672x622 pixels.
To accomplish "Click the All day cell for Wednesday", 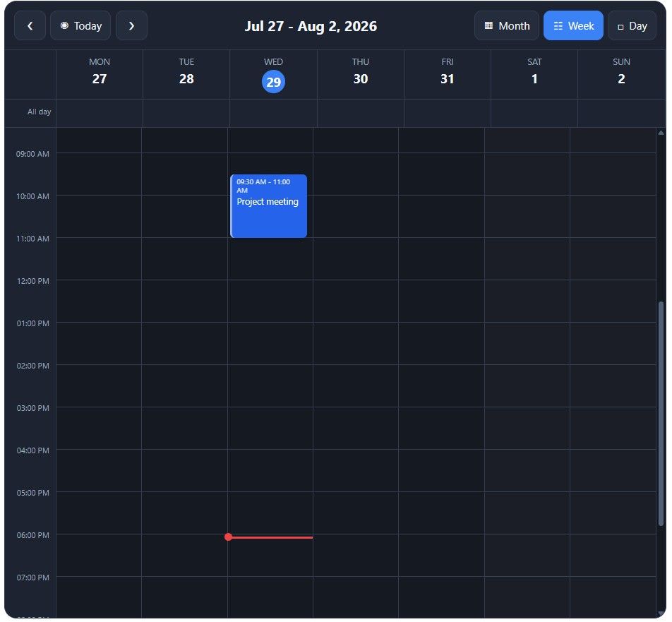I will point(273,113).
